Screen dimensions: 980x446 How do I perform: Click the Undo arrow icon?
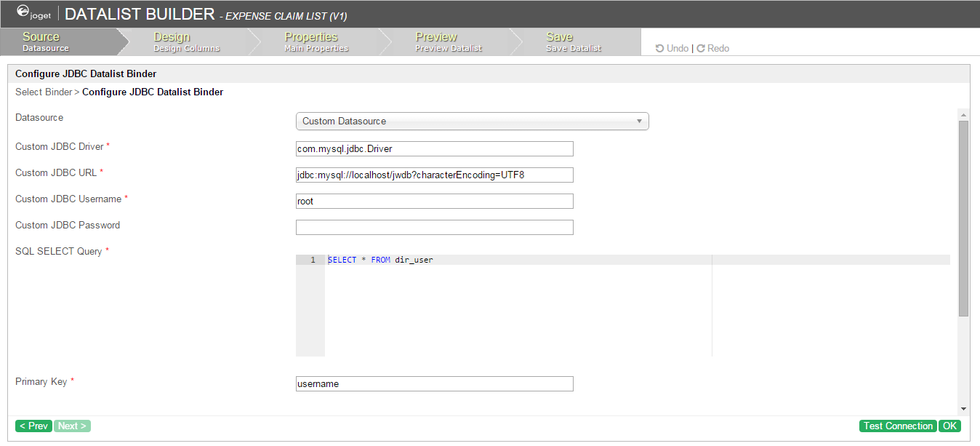(x=659, y=49)
